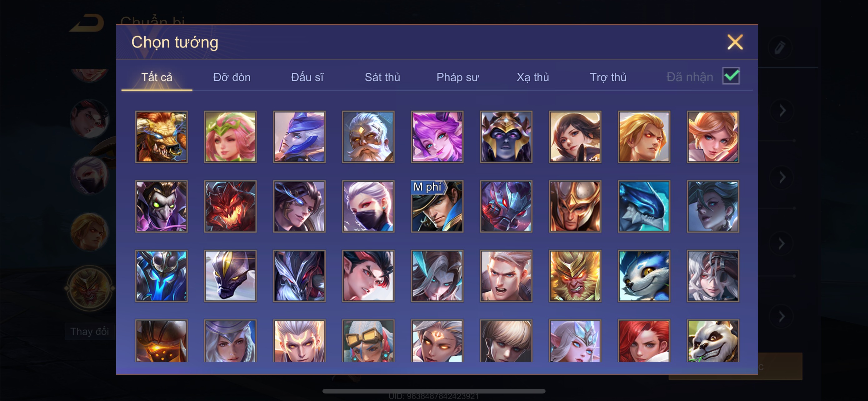Select the red demon hero portrait

click(x=230, y=206)
